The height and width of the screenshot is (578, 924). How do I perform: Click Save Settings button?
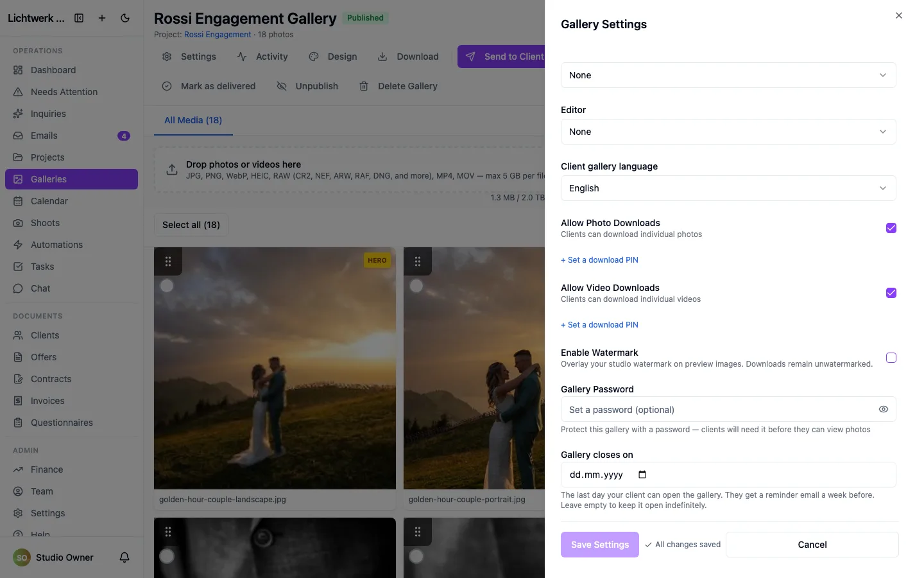(600, 545)
